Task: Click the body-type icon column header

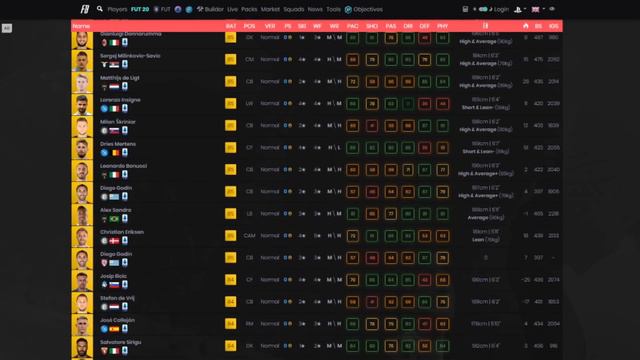Action: [x=485, y=26]
